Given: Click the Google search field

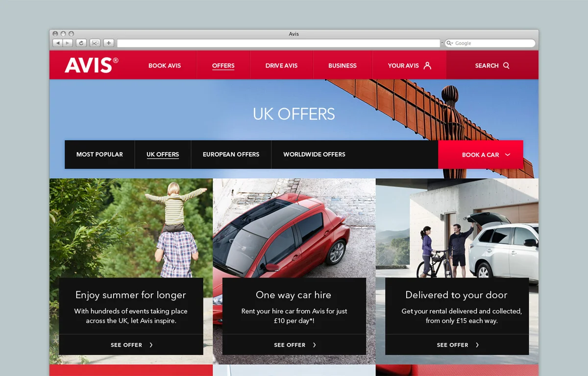Looking at the screenshot, I should pos(490,43).
